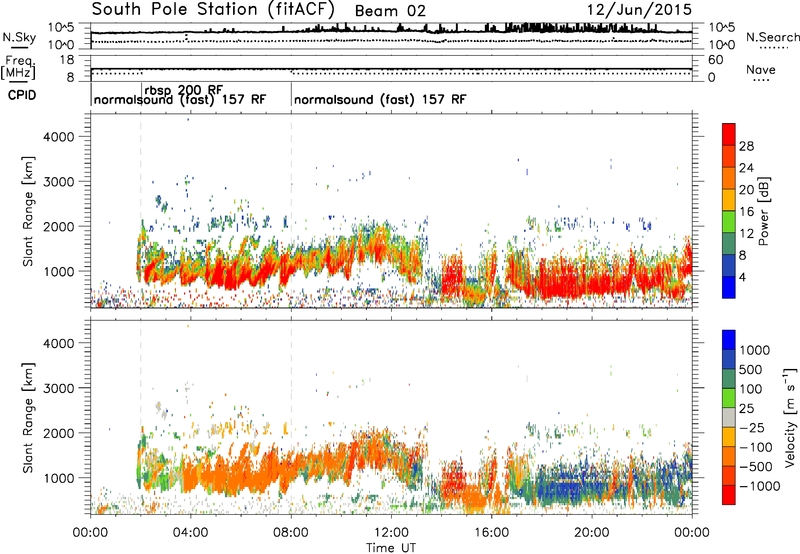Image resolution: width=800 pixels, height=554 pixels.
Task: Click the 'Slant Range [km]' label of velocity panel
Action: tap(28, 418)
